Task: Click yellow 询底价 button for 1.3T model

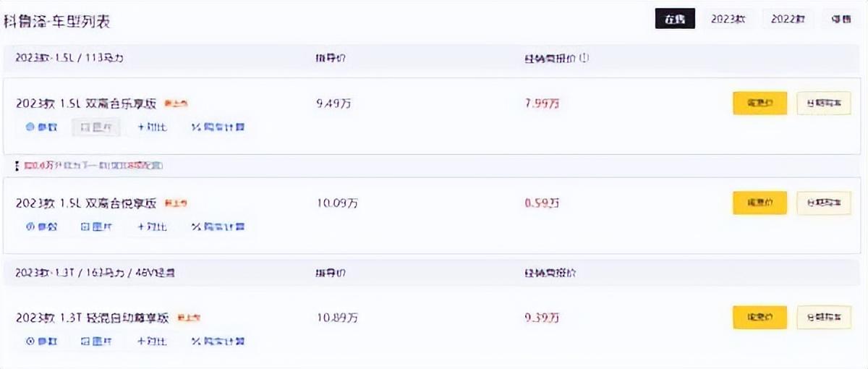Action: pyautogui.click(x=759, y=317)
